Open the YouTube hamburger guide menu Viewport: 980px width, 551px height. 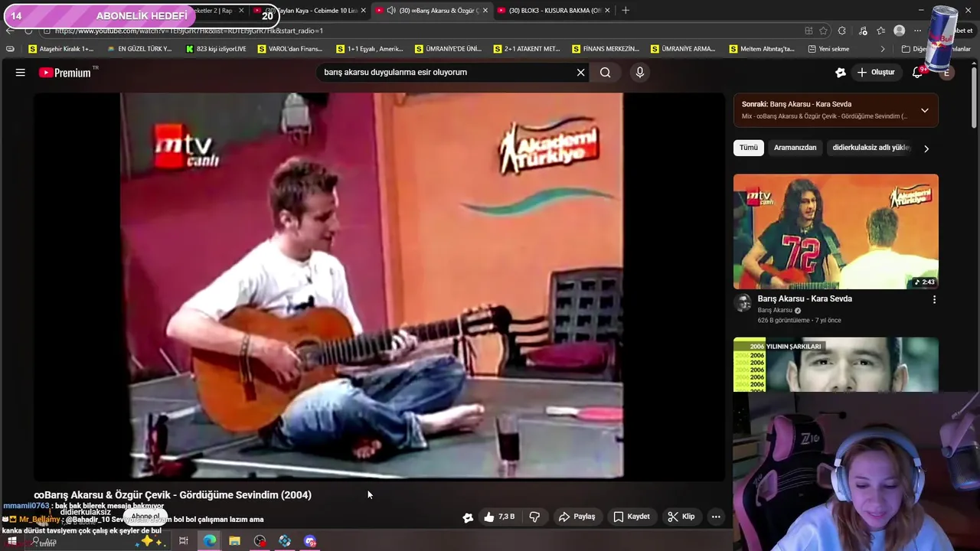(x=21, y=73)
